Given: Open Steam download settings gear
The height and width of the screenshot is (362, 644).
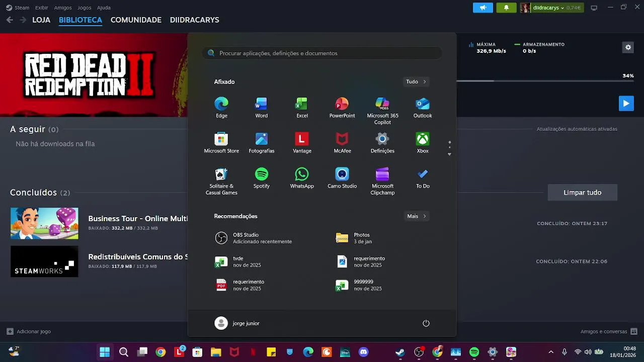Looking at the screenshot, I should [x=628, y=47].
